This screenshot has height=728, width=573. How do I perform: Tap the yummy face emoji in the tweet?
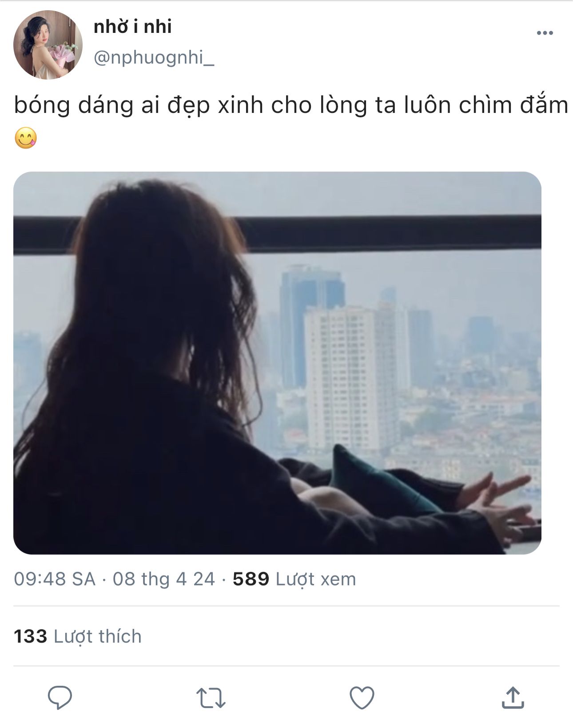26,138
